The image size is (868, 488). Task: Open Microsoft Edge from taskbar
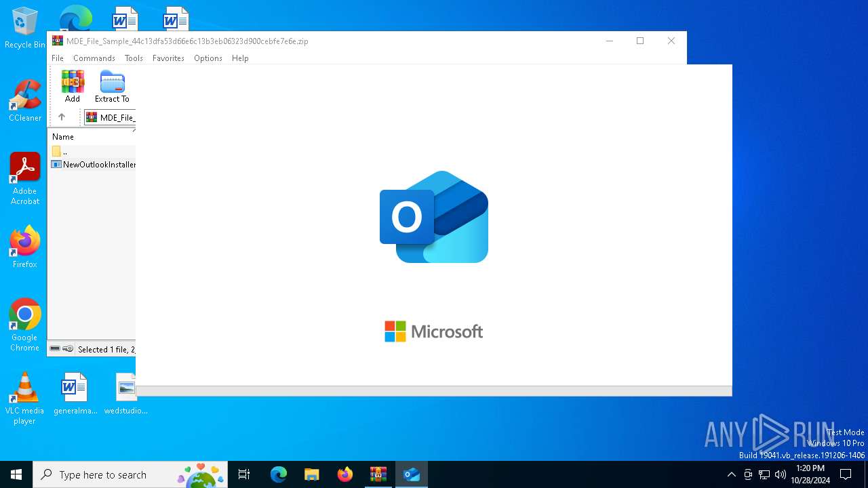click(x=279, y=474)
